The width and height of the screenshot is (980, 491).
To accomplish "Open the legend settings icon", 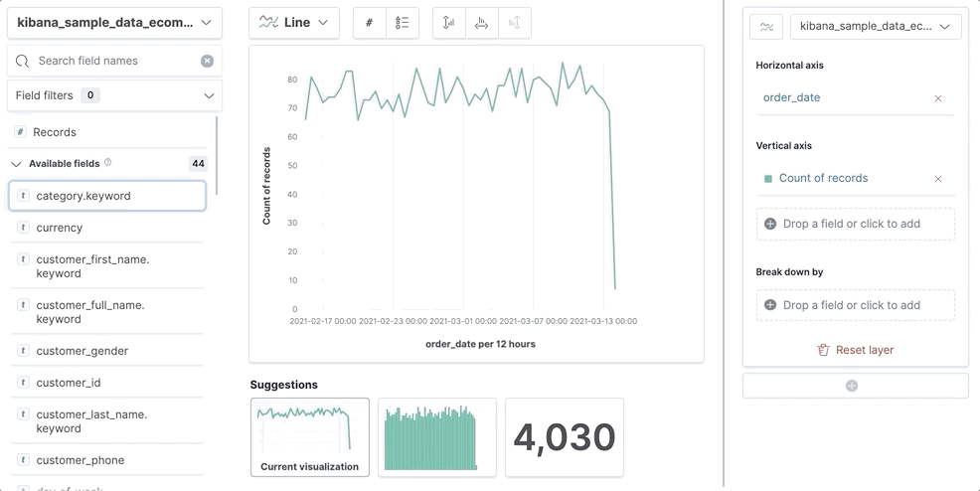I will [403, 23].
